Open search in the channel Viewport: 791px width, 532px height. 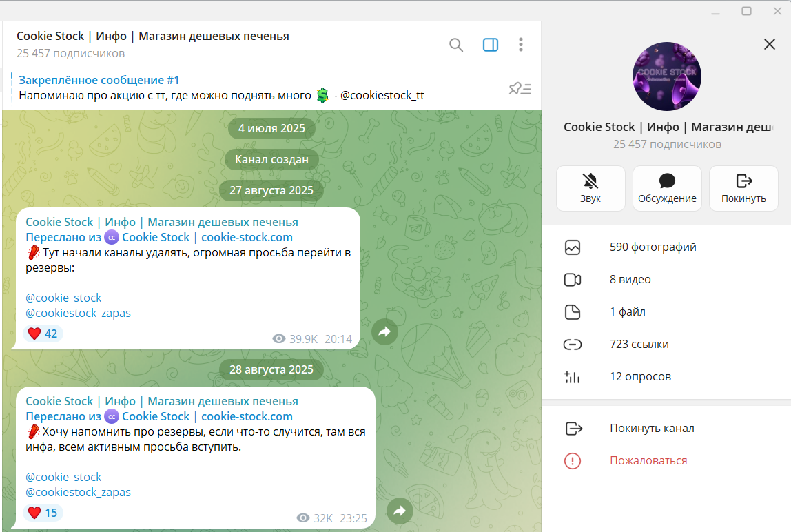[456, 45]
